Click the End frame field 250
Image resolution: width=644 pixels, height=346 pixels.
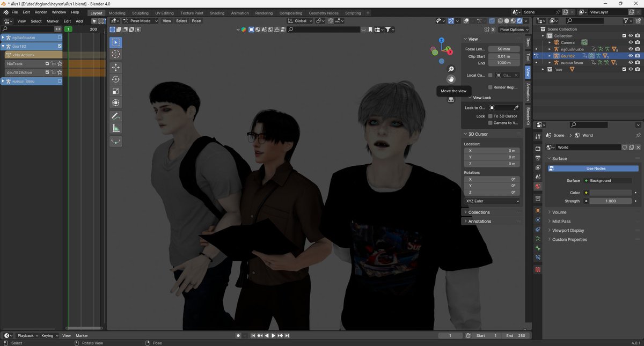(x=516, y=335)
